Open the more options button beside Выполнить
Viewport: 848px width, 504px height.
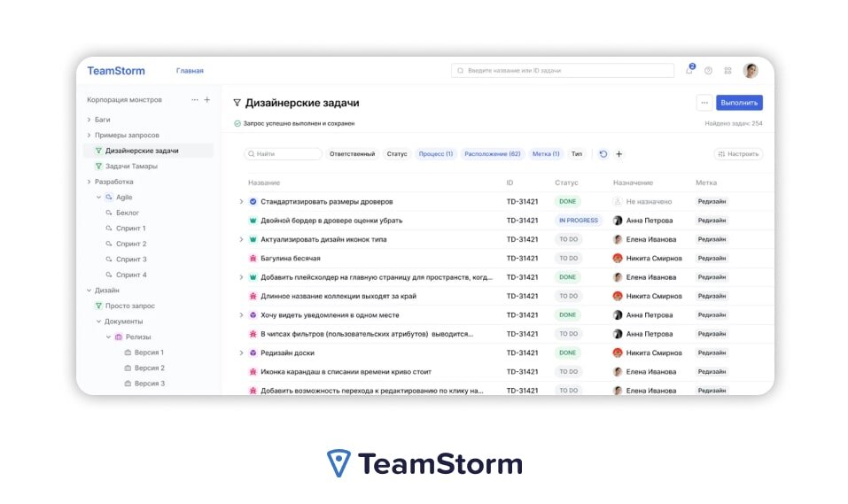(x=704, y=103)
